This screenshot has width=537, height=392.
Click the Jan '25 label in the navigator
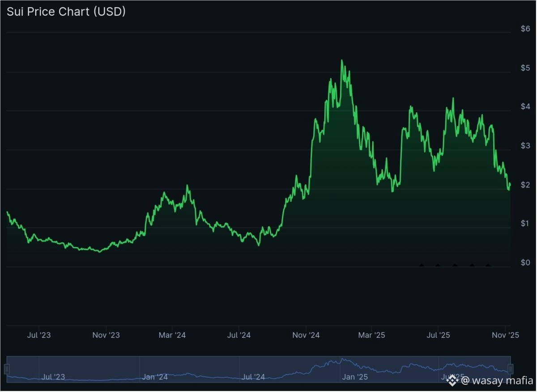[x=355, y=377]
